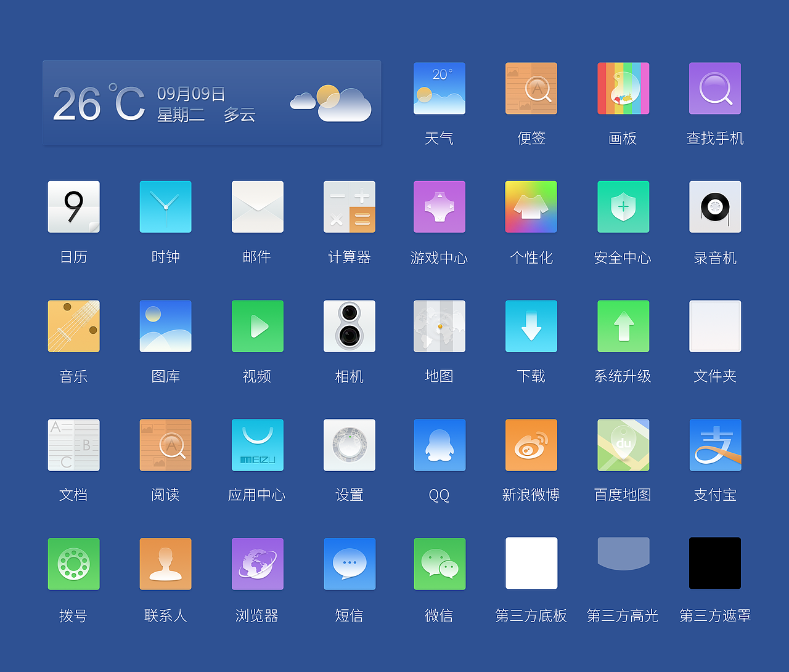The height and width of the screenshot is (672, 789).
Task: Click the 百度地图 label text
Action: 623,495
